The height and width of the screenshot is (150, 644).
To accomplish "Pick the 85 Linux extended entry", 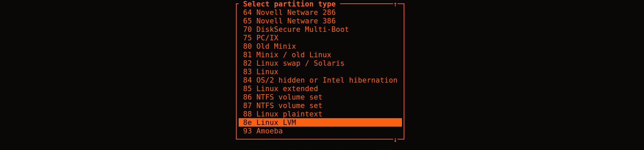I will pyautogui.click(x=320, y=89).
